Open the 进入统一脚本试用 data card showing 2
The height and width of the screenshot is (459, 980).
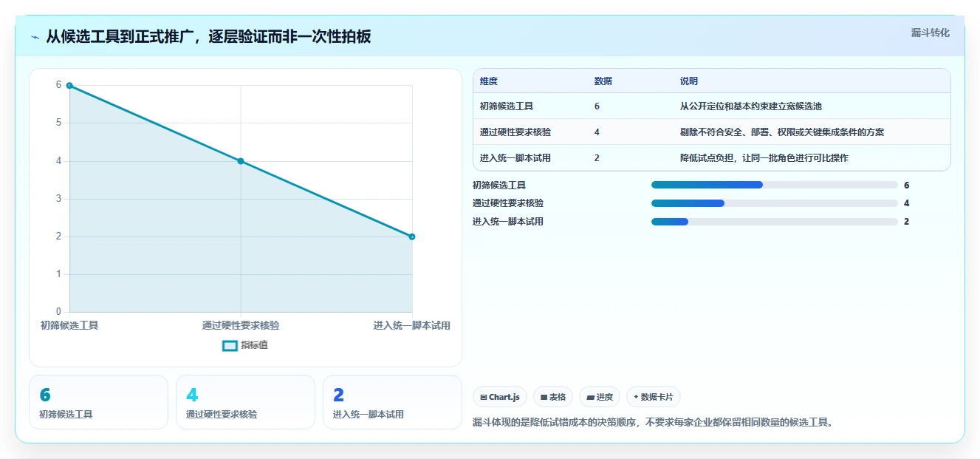(x=392, y=402)
